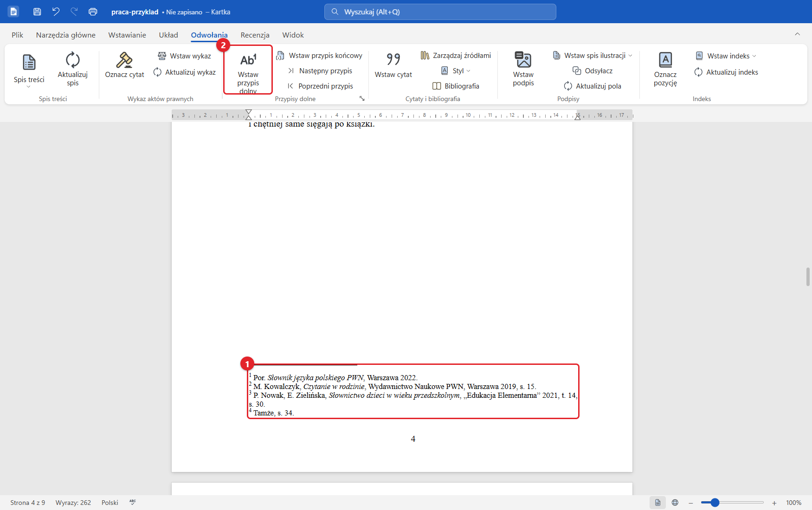Click Aktualizuj indeks
The width and height of the screenshot is (812, 510).
point(726,72)
